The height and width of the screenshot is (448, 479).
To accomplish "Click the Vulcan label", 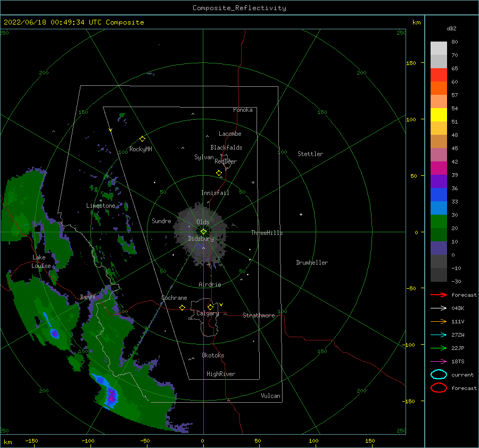I will coord(270,396).
